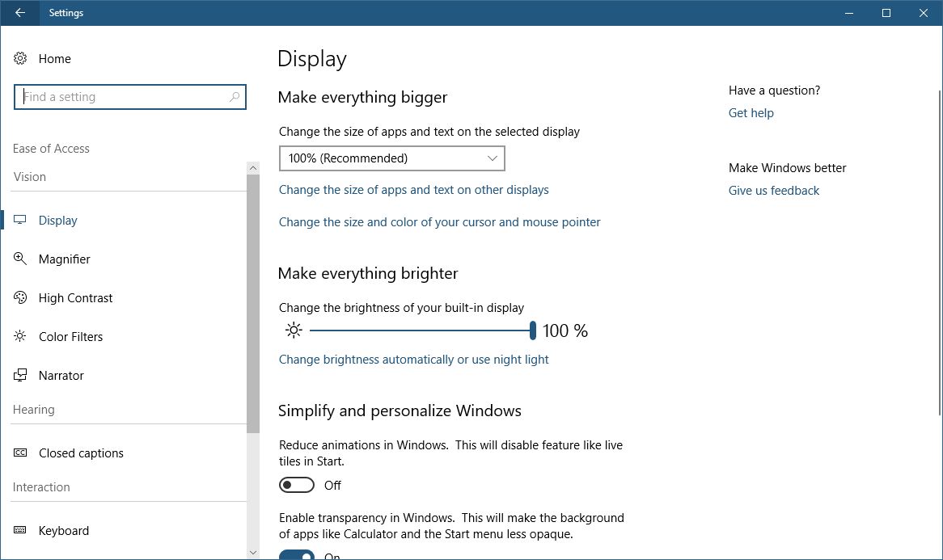Click the Home gear icon
This screenshot has width=943, height=560.
20,58
